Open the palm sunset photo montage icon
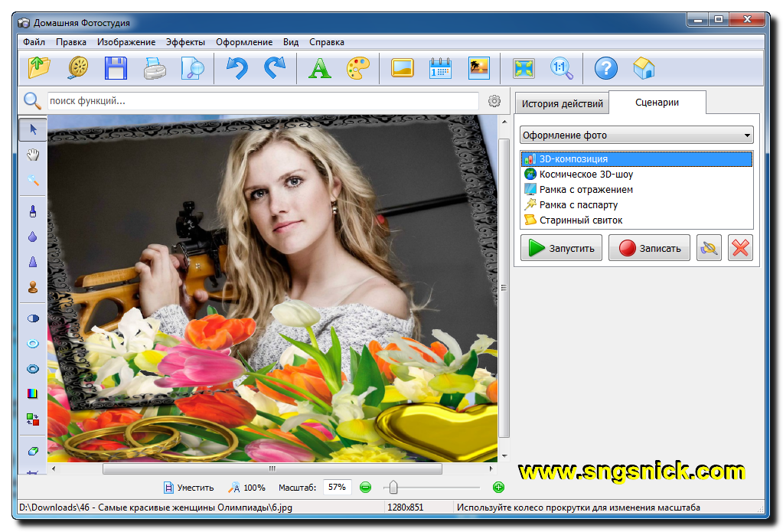Image resolution: width=783 pixels, height=532 pixels. click(x=479, y=68)
